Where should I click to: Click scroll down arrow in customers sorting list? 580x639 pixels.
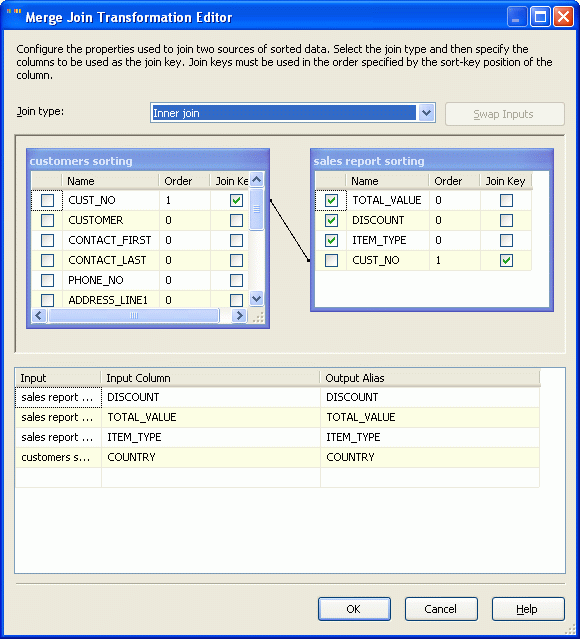(x=256, y=298)
